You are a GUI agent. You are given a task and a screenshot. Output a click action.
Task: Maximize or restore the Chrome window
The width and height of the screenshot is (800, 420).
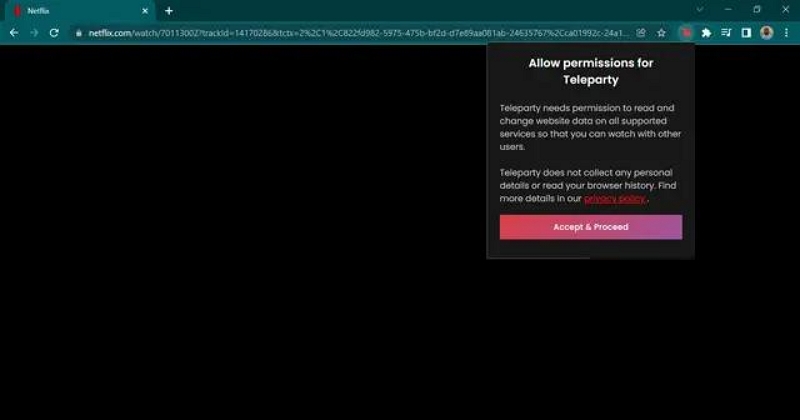756,10
